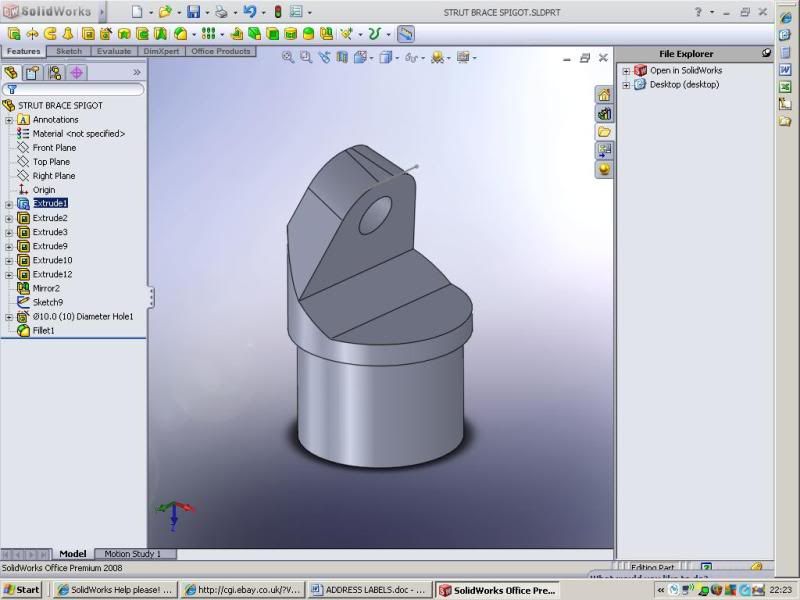Click the Undo arrow icon
This screenshot has height=600, width=800.
[x=250, y=11]
